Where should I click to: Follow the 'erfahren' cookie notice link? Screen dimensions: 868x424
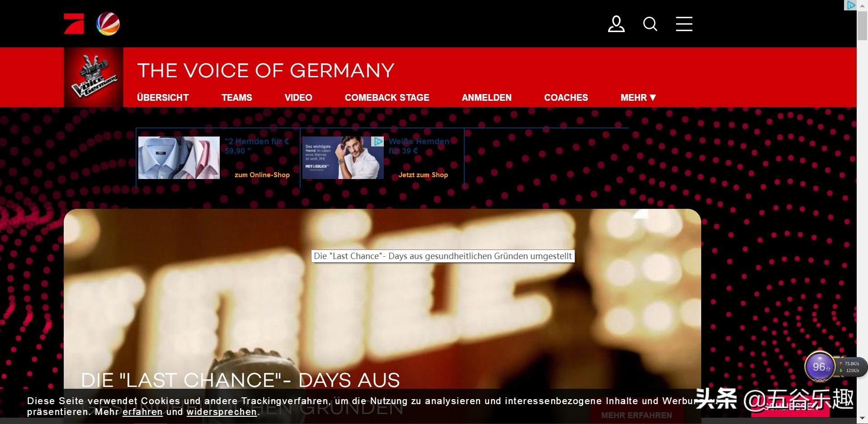click(x=142, y=412)
